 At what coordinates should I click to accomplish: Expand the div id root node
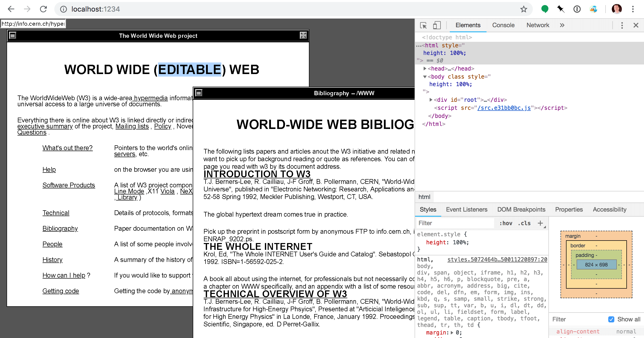pos(431,100)
